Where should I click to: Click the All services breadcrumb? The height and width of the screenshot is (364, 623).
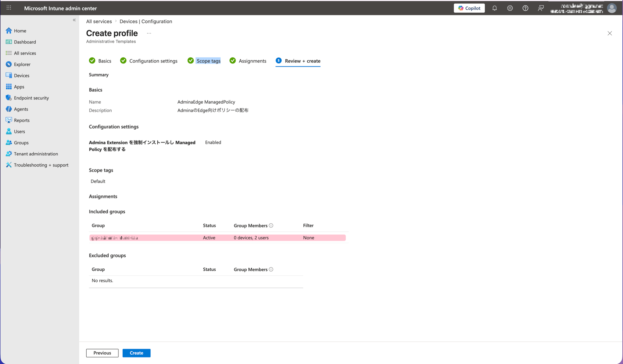(99, 21)
